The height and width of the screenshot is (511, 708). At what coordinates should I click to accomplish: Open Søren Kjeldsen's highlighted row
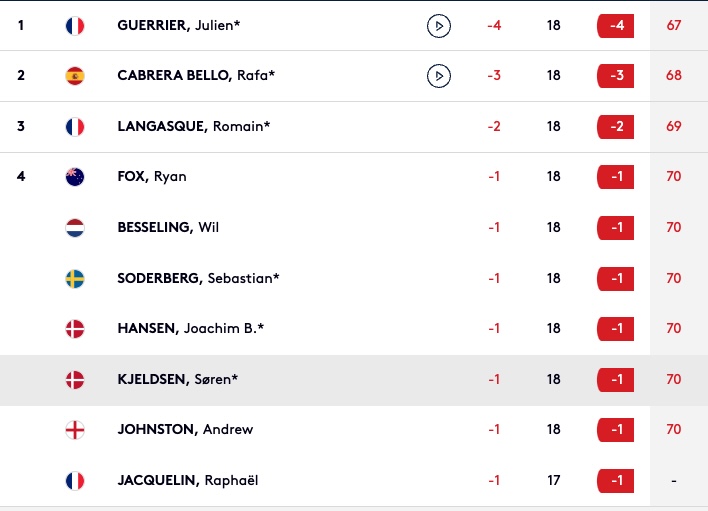tap(354, 380)
